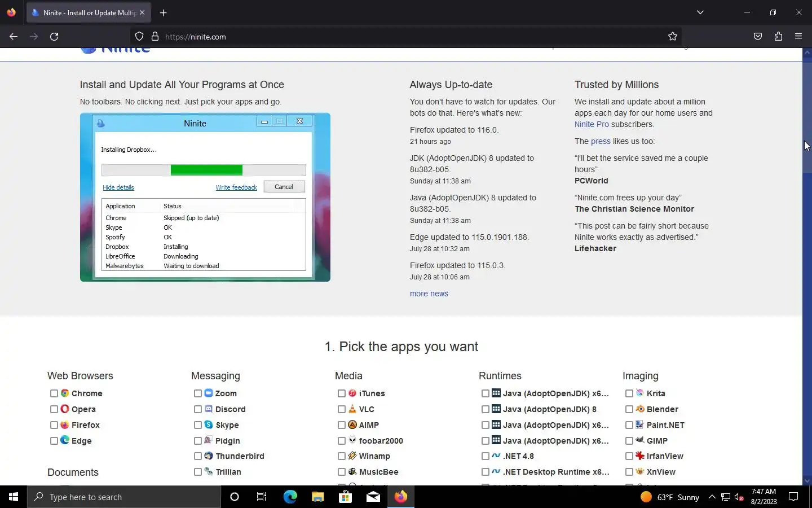The width and height of the screenshot is (812, 508).
Task: Open a new tab with plus button
Action: (x=163, y=12)
